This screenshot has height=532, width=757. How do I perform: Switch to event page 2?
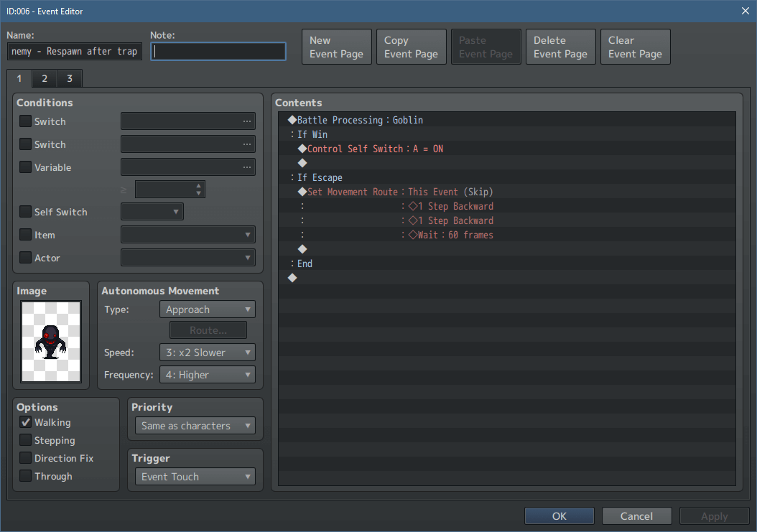pyautogui.click(x=44, y=78)
